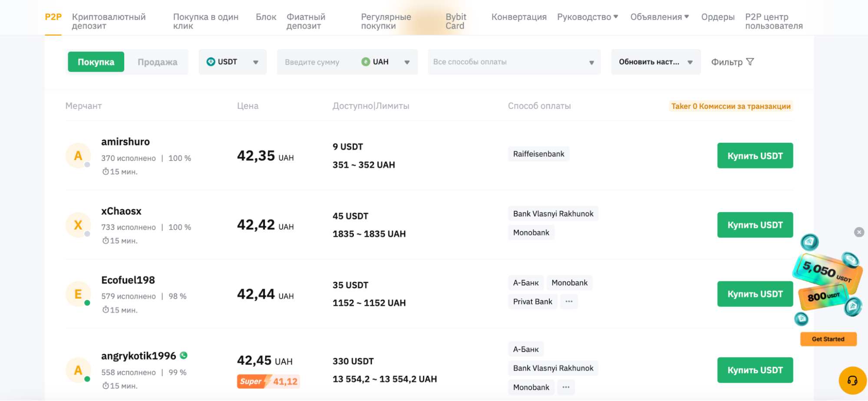
Task: Open merchant name xChaosx
Action: point(121,211)
